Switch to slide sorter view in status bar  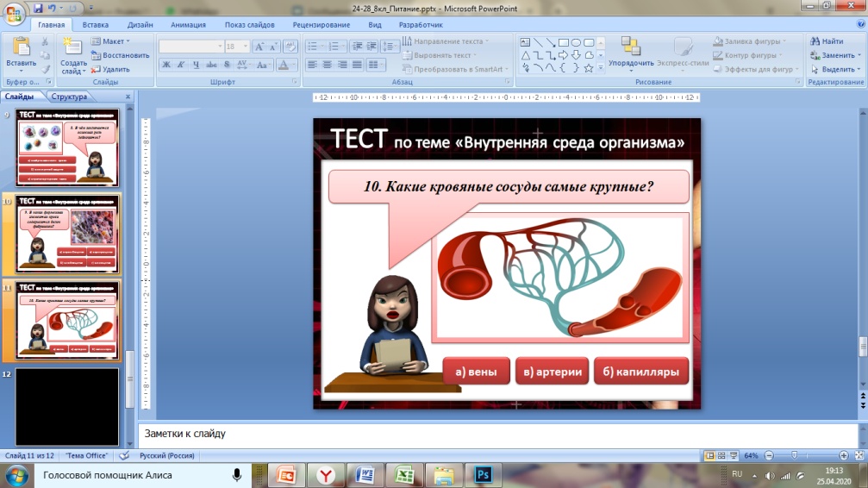coord(722,454)
